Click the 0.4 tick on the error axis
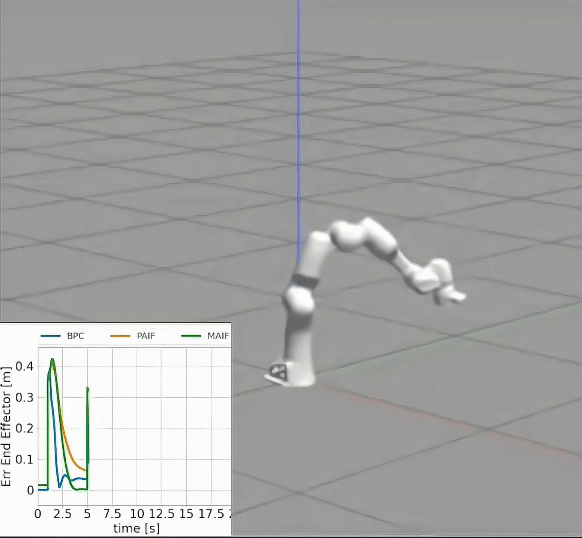 pyautogui.click(x=24, y=366)
